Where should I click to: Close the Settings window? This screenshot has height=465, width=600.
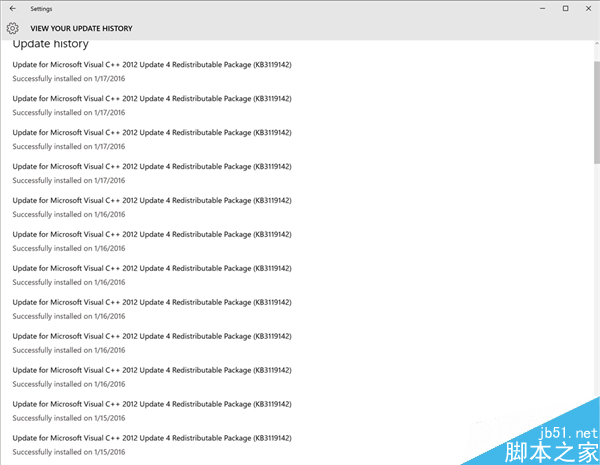pos(589,8)
